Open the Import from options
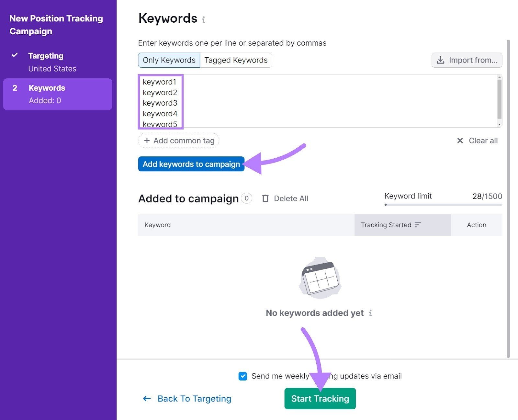The image size is (518, 420). [467, 60]
